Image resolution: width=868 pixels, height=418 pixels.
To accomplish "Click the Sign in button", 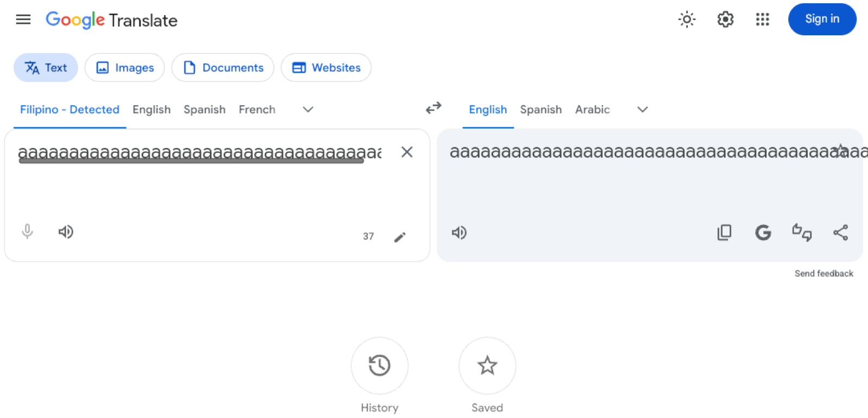I will [822, 19].
